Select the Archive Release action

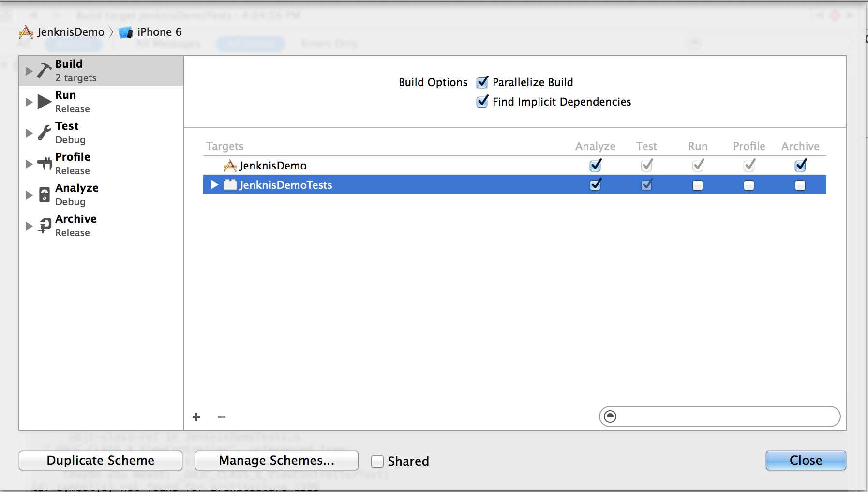(x=101, y=226)
